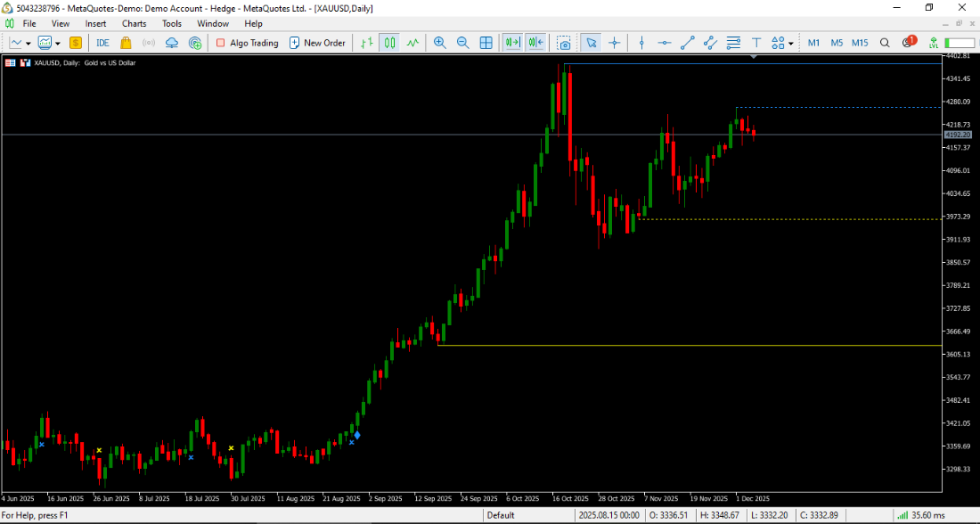
Task: Open the indicators list dropdown
Action: (x=57, y=42)
